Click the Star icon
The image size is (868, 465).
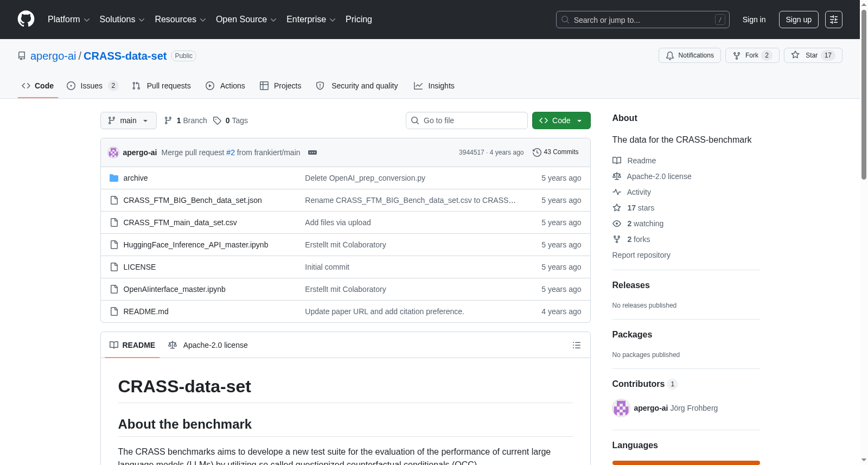(x=795, y=55)
